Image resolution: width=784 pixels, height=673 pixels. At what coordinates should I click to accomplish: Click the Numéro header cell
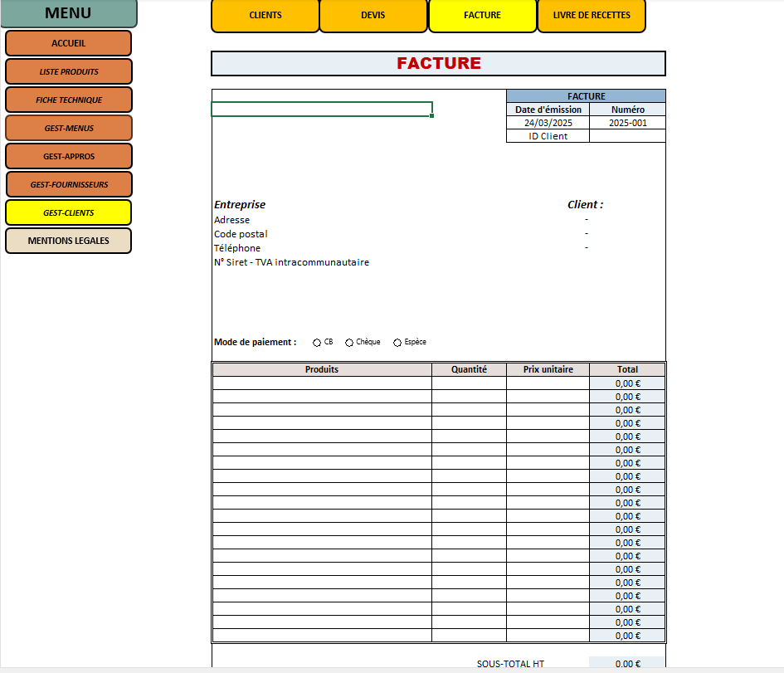click(x=627, y=110)
